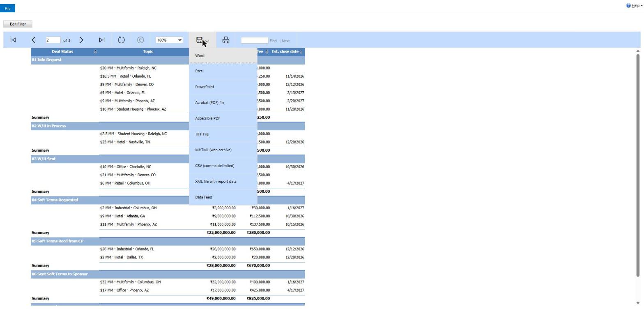The width and height of the screenshot is (644, 309).
Task: Click $31 MM Multifamily Denver, CO topic
Action: [128, 175]
